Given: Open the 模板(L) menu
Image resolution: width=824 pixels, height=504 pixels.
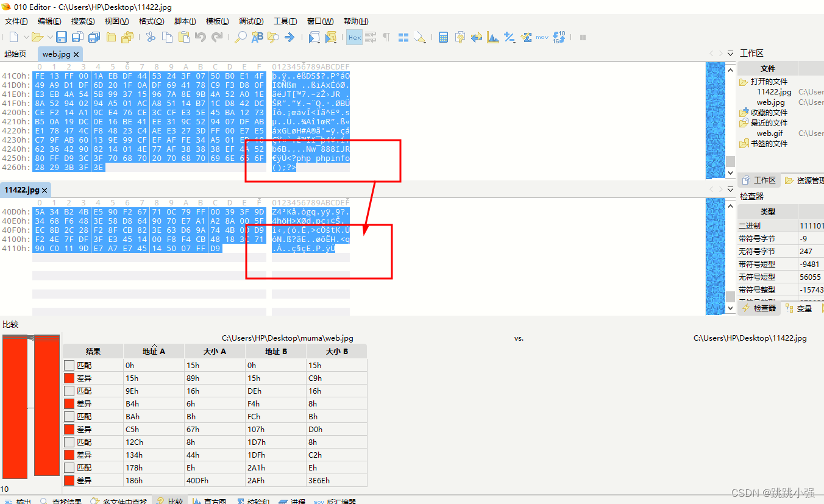Looking at the screenshot, I should (218, 21).
